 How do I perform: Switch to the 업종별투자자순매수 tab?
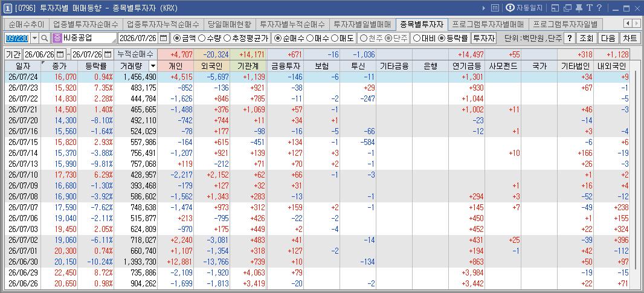[x=86, y=24]
